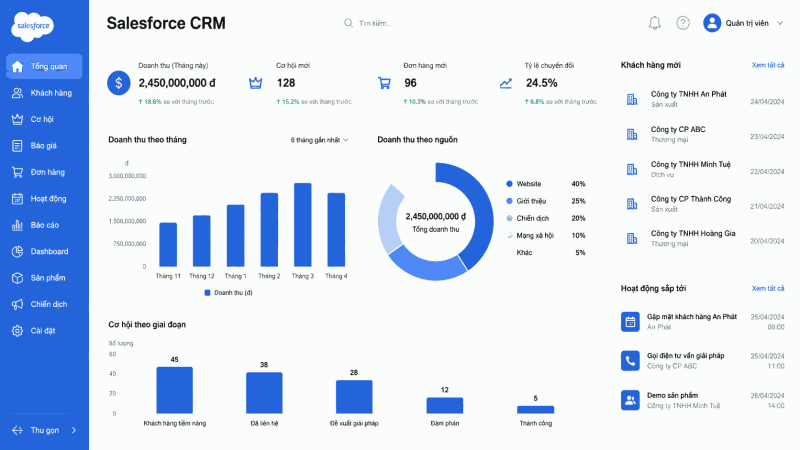The height and width of the screenshot is (450, 800).
Task: Open Báo giá menu item
Action: 44,146
